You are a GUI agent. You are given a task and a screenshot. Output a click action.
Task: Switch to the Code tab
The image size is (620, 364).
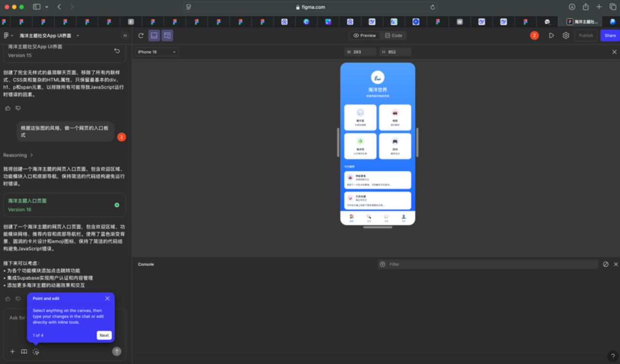pyautogui.click(x=393, y=35)
